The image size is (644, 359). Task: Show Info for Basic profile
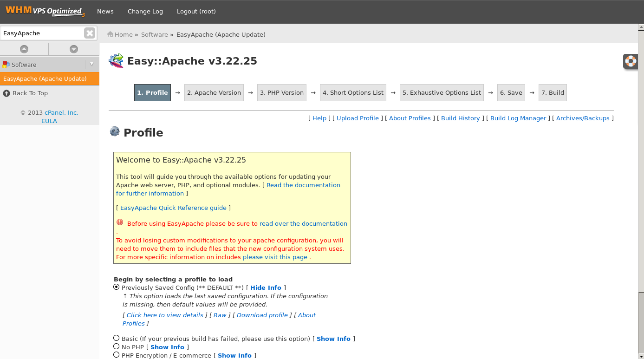[333, 339]
